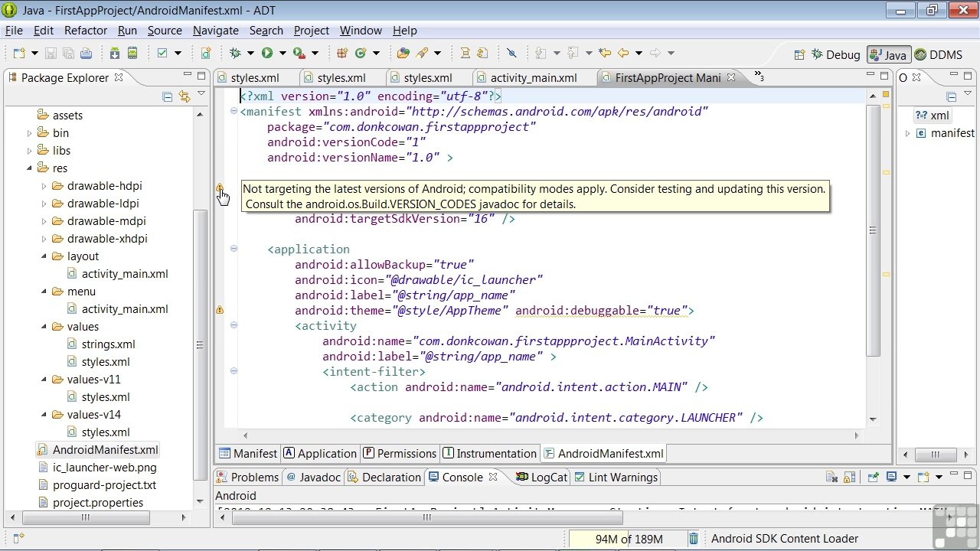
Task: Toggle Link with Editor in Package Explorer
Action: click(184, 96)
